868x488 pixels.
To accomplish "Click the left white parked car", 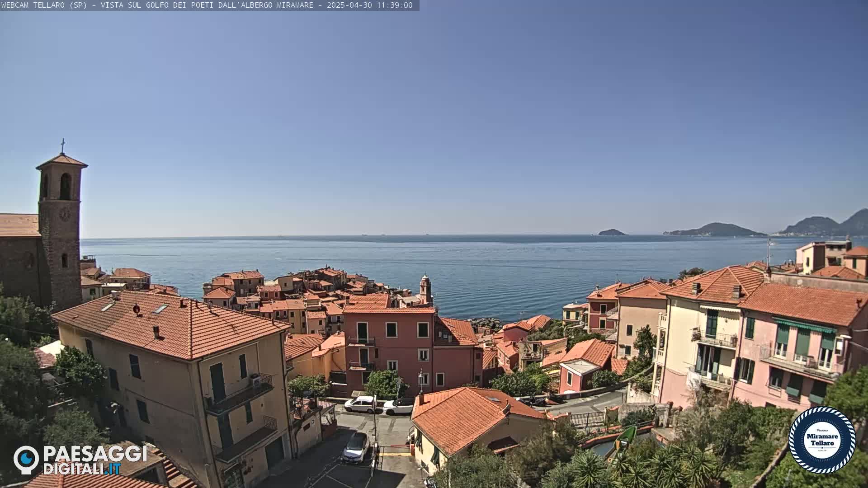I will coord(360,404).
